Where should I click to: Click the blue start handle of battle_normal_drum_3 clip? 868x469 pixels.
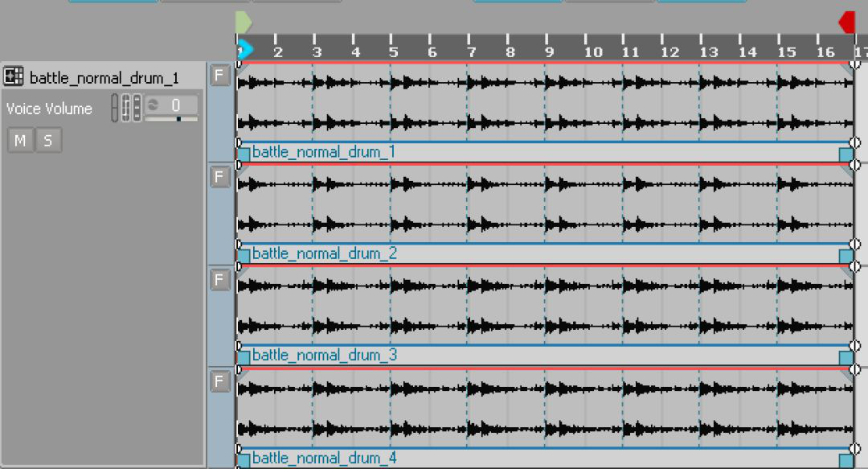point(244,357)
